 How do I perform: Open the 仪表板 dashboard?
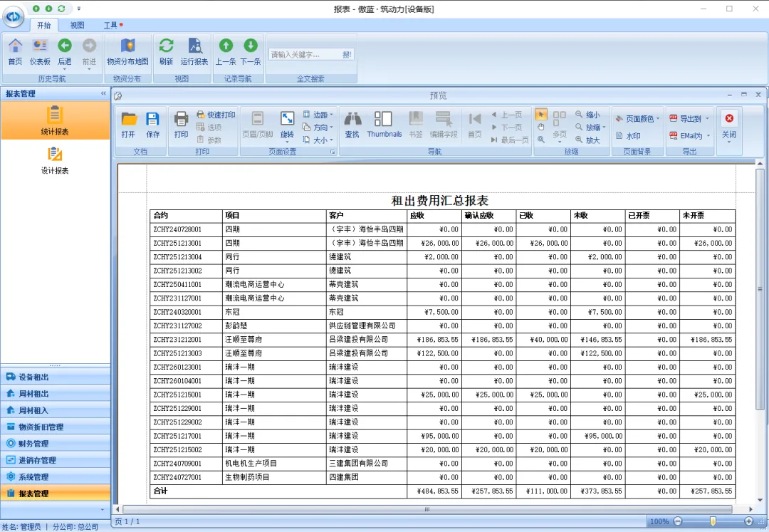tap(40, 52)
